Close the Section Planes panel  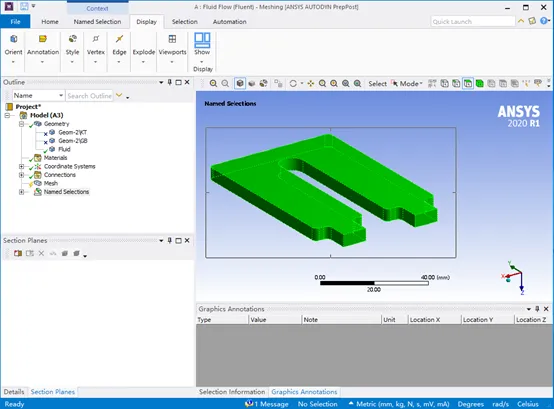pyautogui.click(x=187, y=241)
